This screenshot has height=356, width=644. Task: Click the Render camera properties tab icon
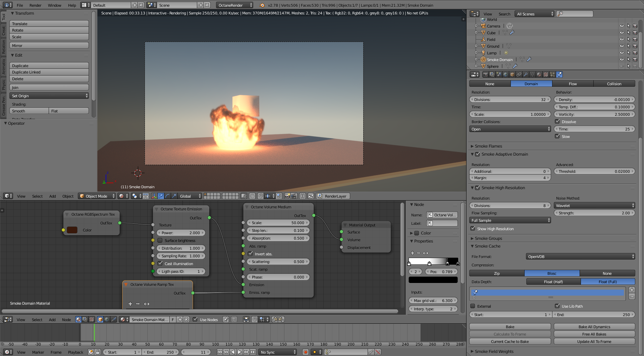pos(485,74)
